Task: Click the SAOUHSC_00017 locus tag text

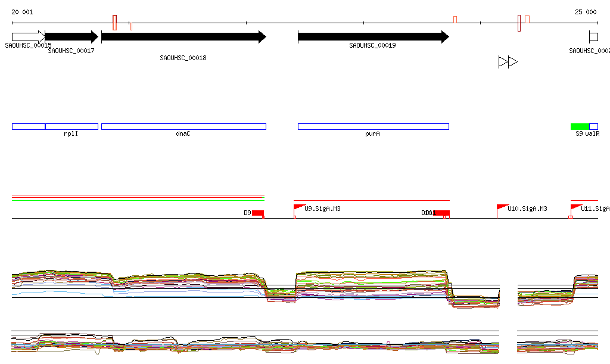Action: (x=71, y=51)
